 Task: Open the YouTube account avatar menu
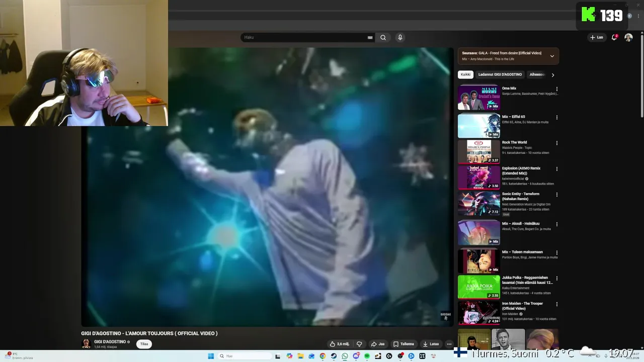628,37
